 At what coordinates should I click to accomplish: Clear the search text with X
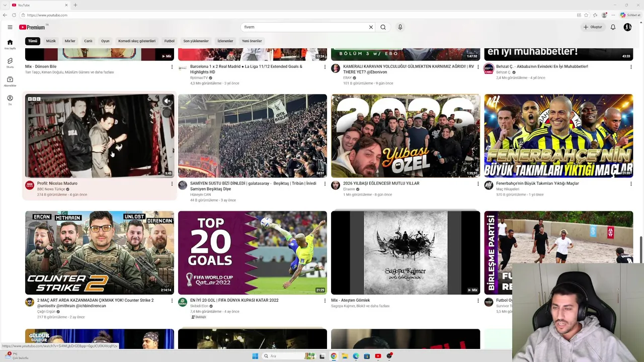click(371, 27)
